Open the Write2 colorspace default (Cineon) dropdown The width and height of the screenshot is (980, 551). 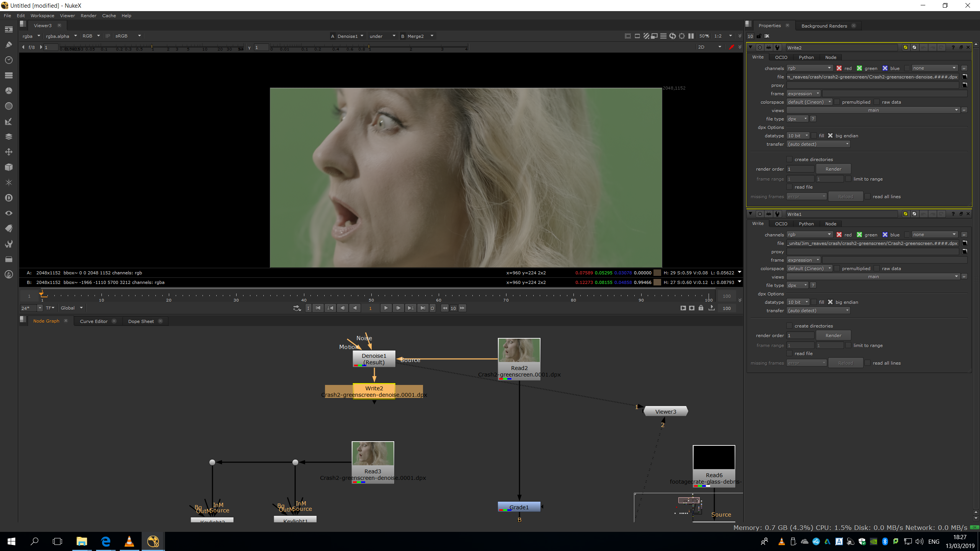(809, 102)
